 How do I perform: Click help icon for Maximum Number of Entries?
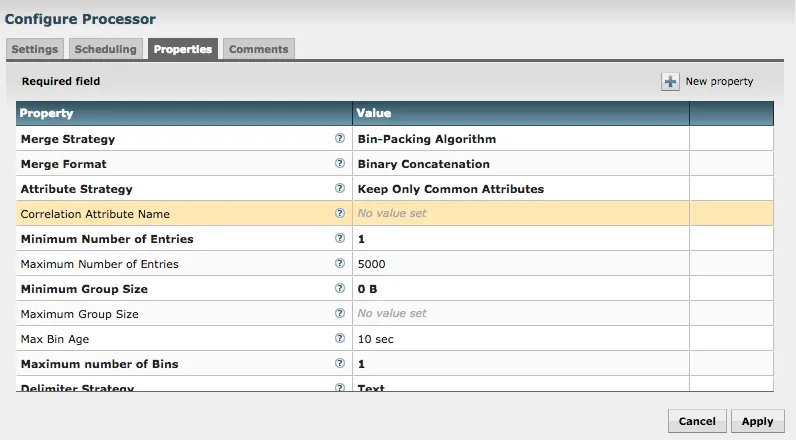coord(340,264)
